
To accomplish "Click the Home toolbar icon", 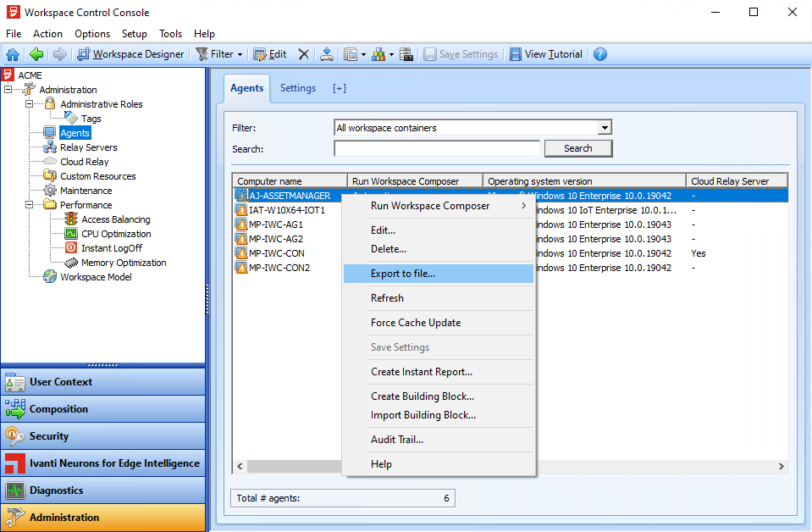I will point(13,54).
